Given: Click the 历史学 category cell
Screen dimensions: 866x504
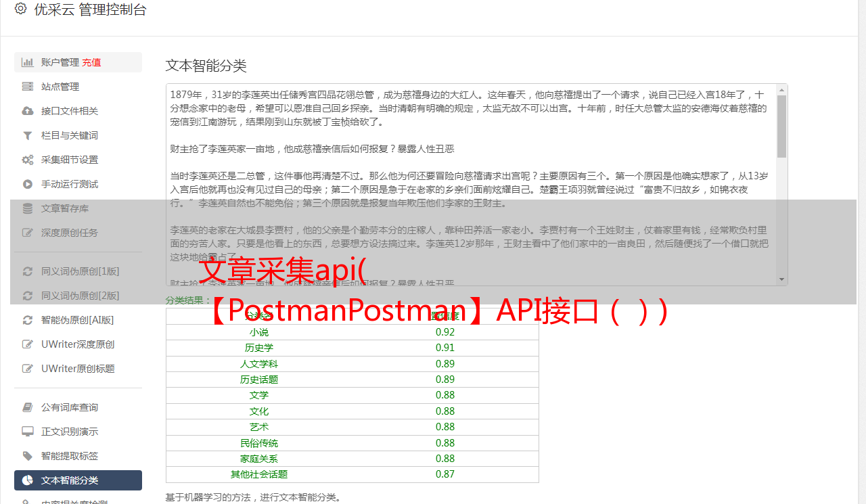Looking at the screenshot, I should 259,348.
